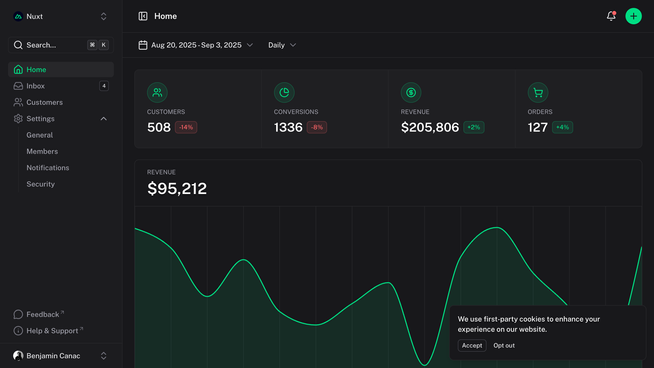Screen dimensions: 654x368
Task: Open the Nuxt team switcher chevrons
Action: [103, 16]
